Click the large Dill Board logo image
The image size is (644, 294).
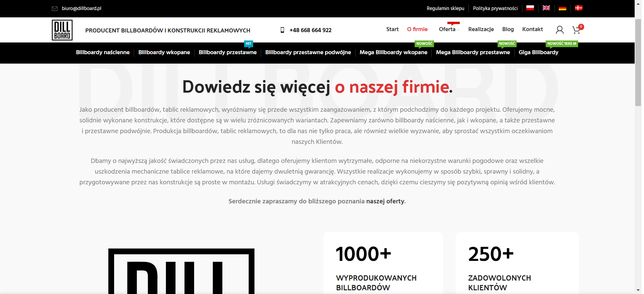[x=181, y=271]
